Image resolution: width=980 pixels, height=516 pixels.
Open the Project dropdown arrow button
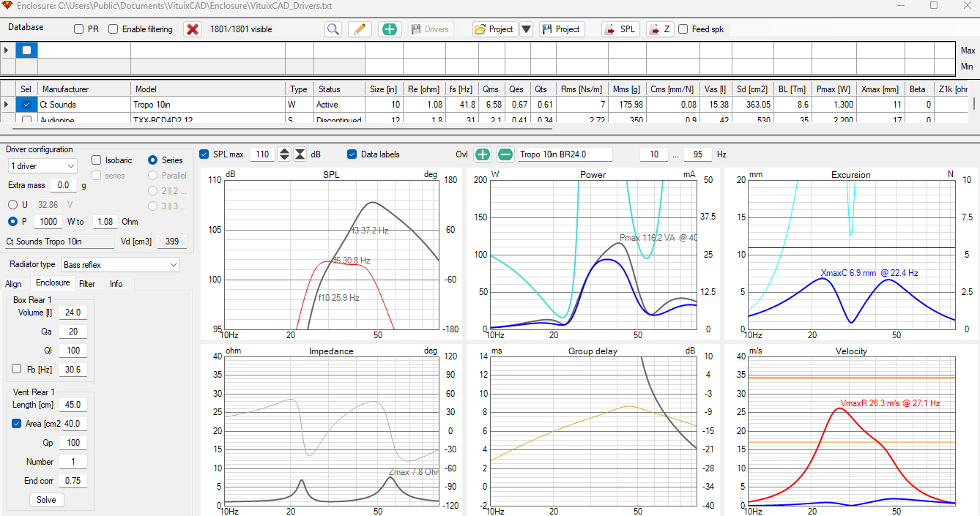526,29
